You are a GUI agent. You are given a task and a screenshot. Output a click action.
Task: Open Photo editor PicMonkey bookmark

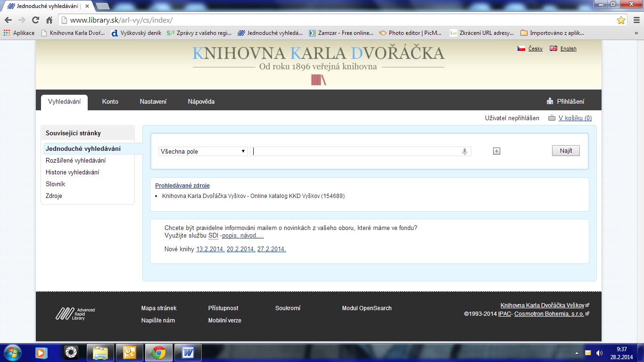[x=411, y=33]
